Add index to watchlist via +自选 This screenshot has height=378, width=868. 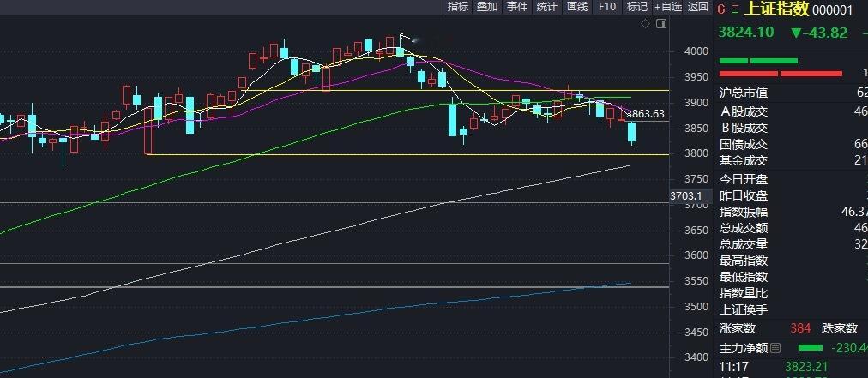(668, 7)
